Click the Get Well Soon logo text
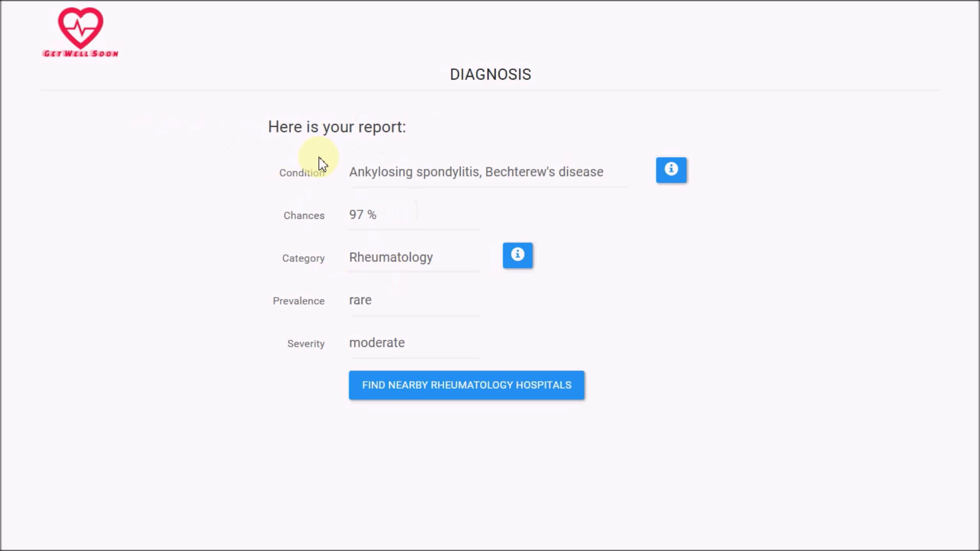 pos(81,54)
